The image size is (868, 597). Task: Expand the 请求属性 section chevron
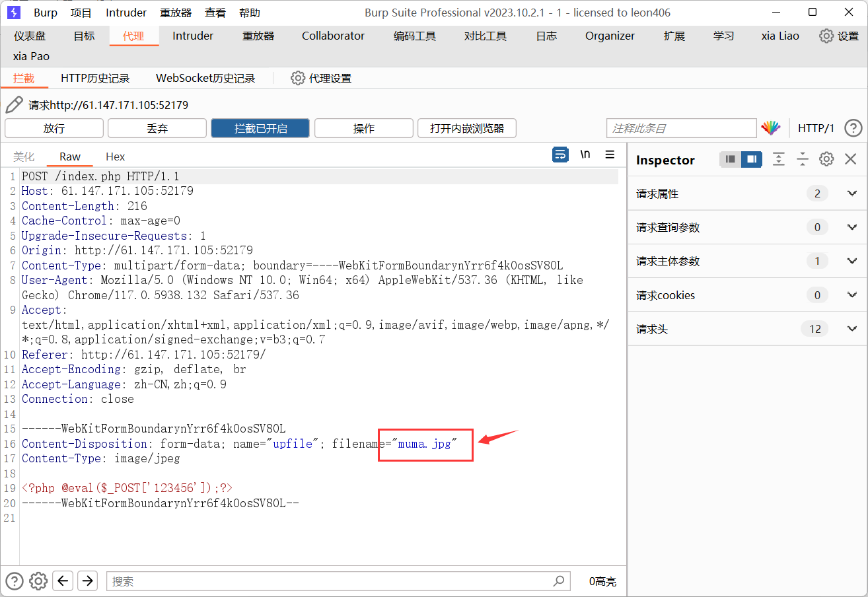coord(851,193)
